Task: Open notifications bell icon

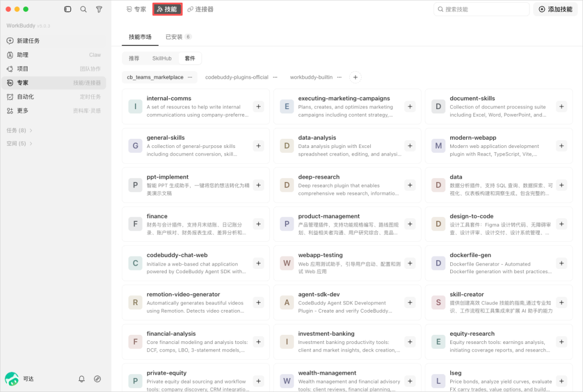Action: [82, 379]
